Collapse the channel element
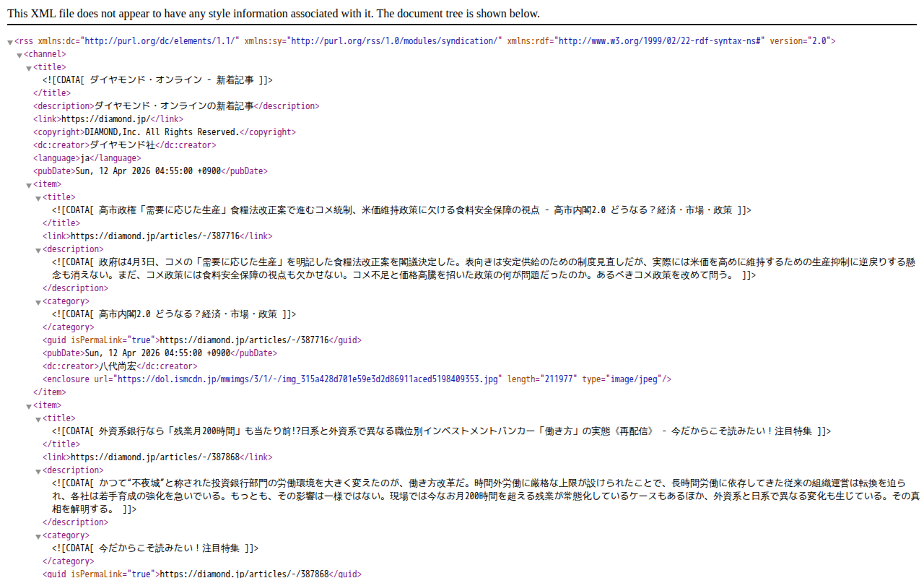The height and width of the screenshot is (578, 924). [x=19, y=55]
